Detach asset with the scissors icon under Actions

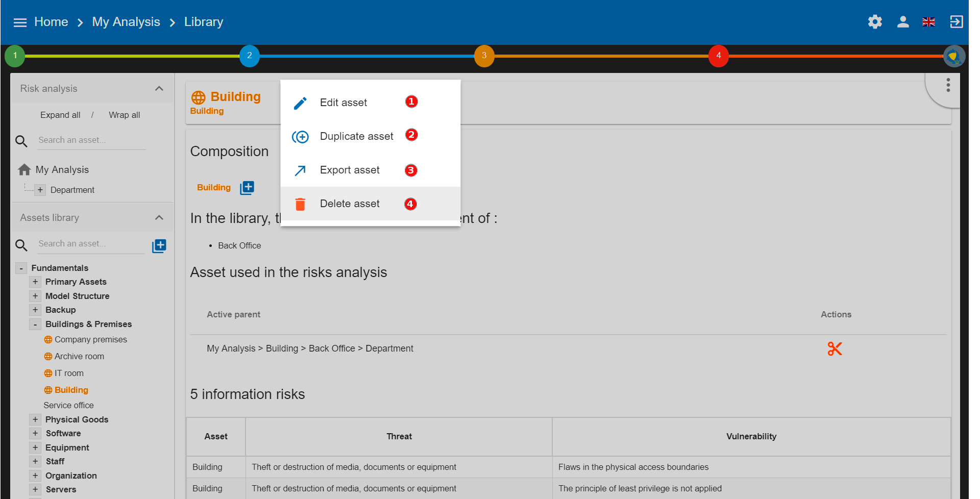click(835, 348)
